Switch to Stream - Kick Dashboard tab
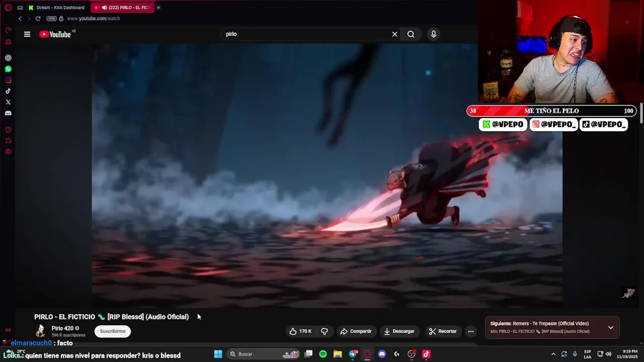The image size is (644, 362). (57, 8)
